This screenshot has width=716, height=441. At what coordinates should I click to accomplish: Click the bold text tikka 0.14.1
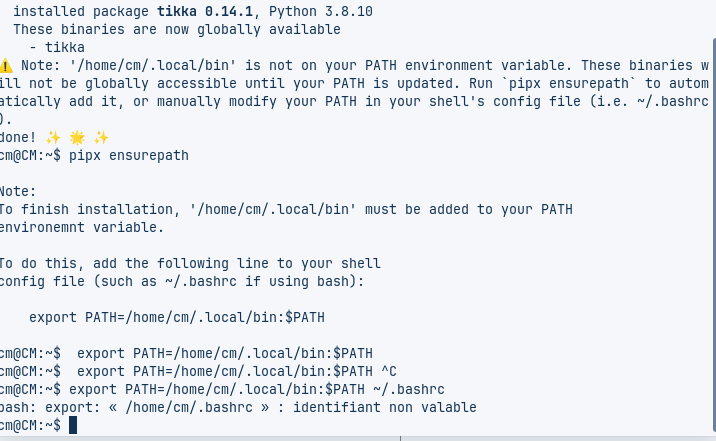coord(205,11)
